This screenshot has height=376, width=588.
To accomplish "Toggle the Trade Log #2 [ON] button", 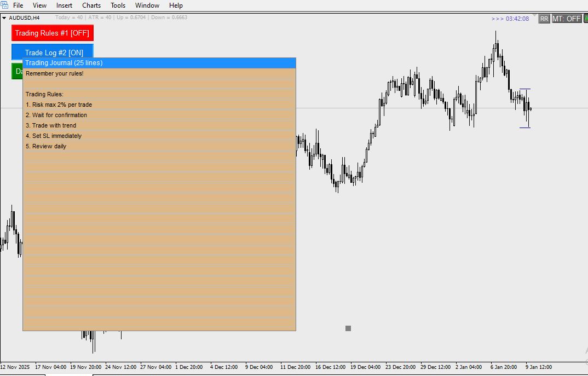I will [x=53, y=51].
